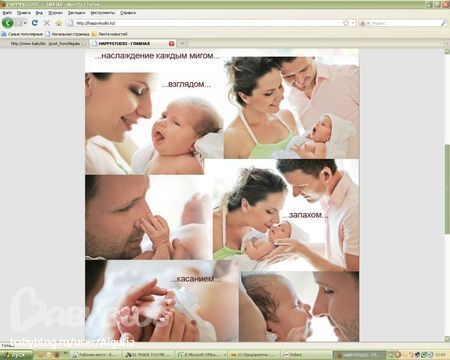Open Самые популярные bookmarks folder

pos(22,34)
